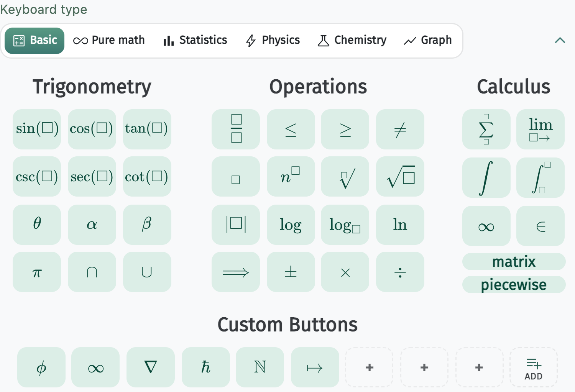Insert the implies double arrow
The height and width of the screenshot is (392, 575).
tap(236, 272)
